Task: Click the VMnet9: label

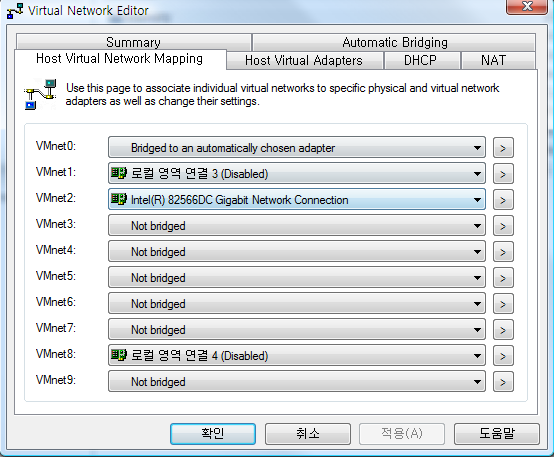Action: [x=56, y=380]
